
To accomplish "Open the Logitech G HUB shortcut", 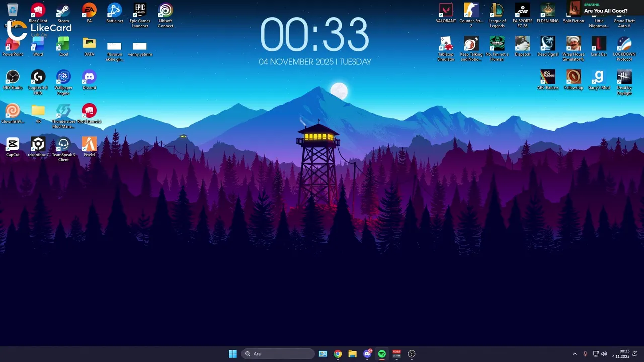I will tap(38, 82).
